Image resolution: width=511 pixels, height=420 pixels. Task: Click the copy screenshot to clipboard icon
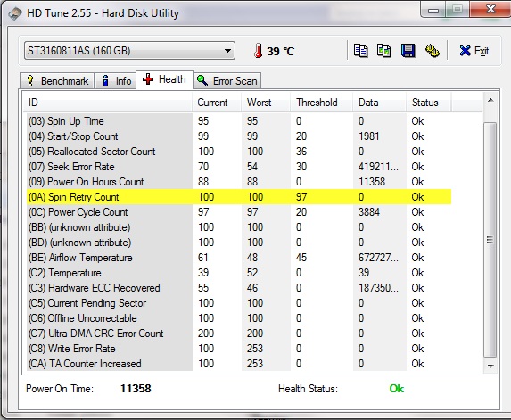[383, 51]
